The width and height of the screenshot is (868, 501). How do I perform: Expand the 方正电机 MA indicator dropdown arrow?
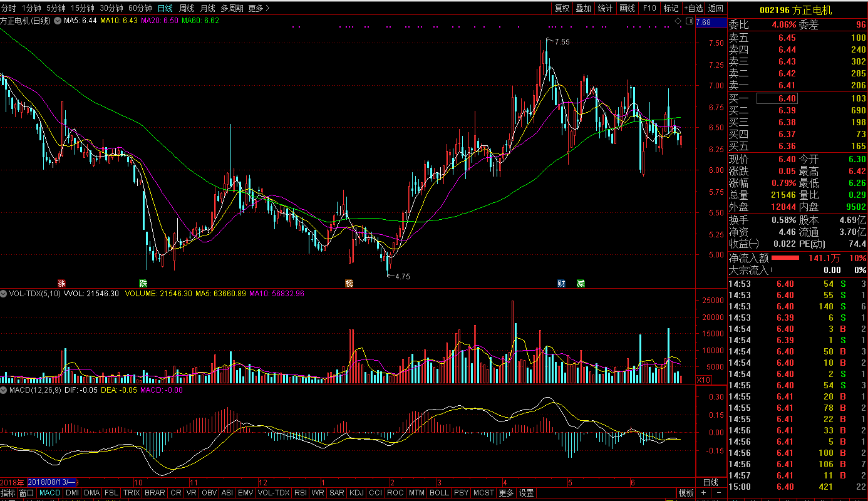click(x=58, y=21)
